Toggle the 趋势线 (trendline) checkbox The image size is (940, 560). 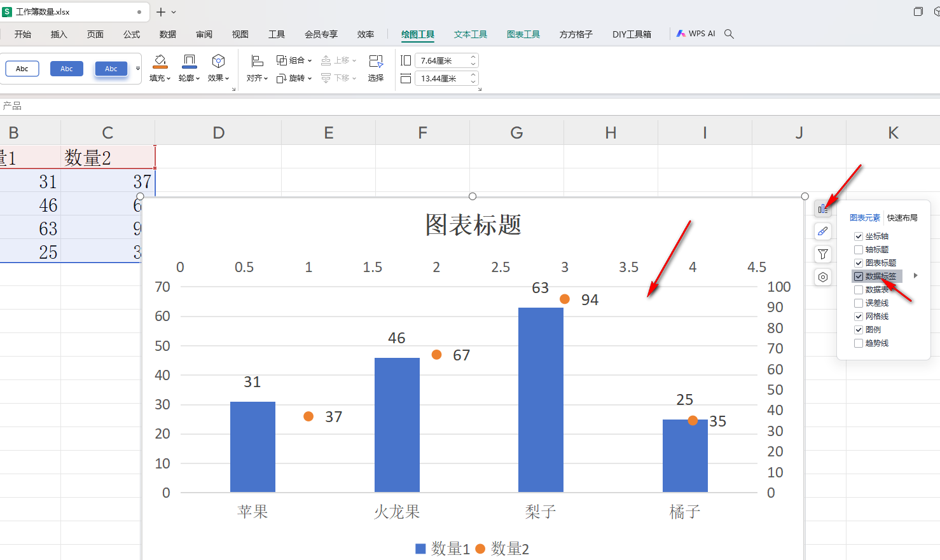(x=859, y=343)
